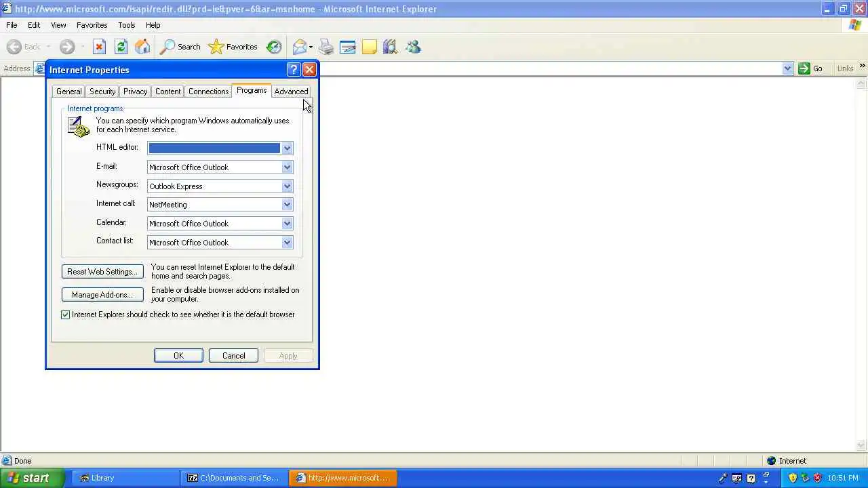
Task: Open the Newsgroups program dropdown
Action: 287,186
